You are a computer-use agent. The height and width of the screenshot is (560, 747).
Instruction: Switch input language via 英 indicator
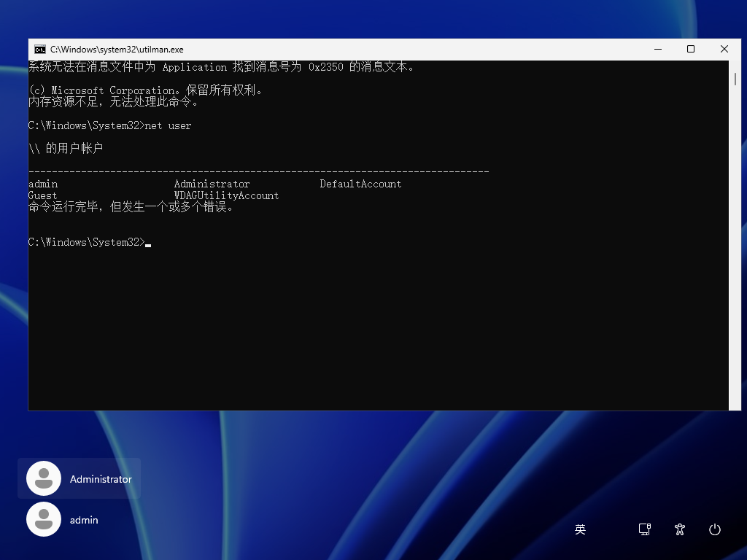580,529
